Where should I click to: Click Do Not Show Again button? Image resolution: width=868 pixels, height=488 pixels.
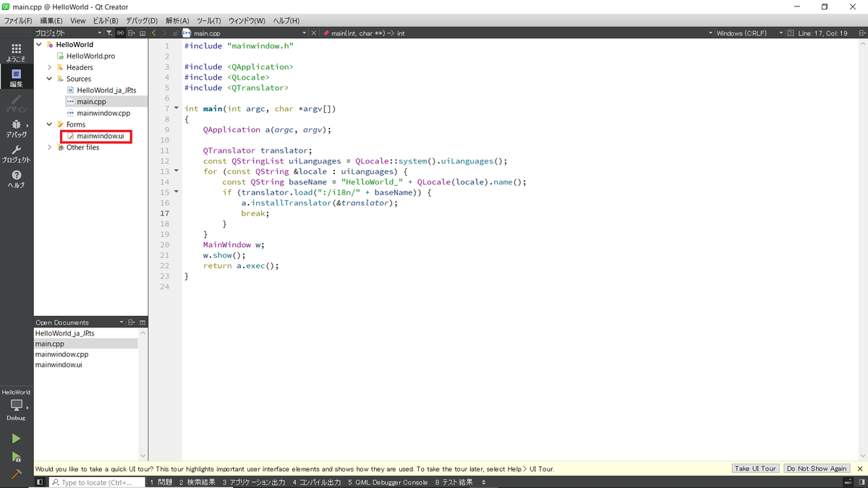816,468
